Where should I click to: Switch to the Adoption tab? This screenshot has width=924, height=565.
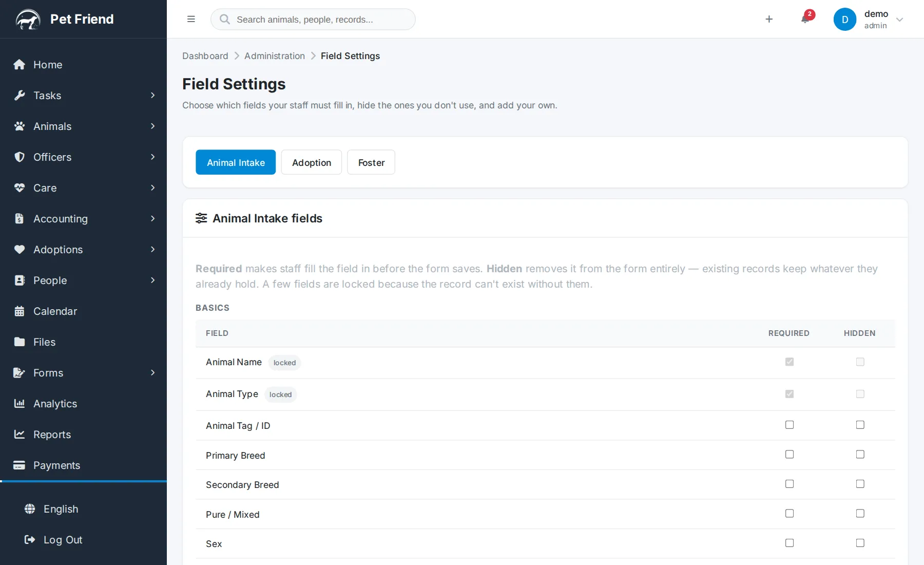(312, 162)
